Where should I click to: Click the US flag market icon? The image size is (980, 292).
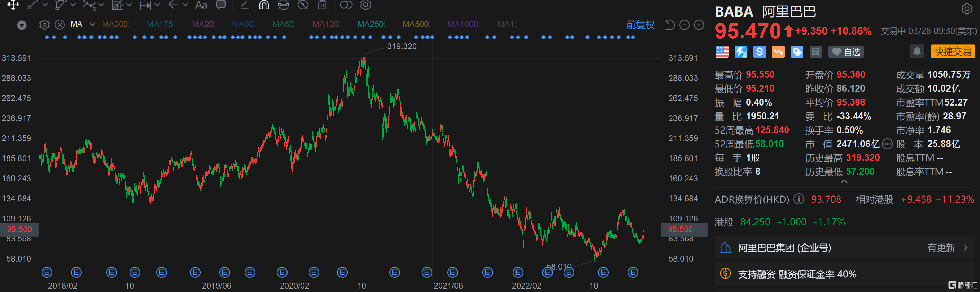pyautogui.click(x=722, y=52)
